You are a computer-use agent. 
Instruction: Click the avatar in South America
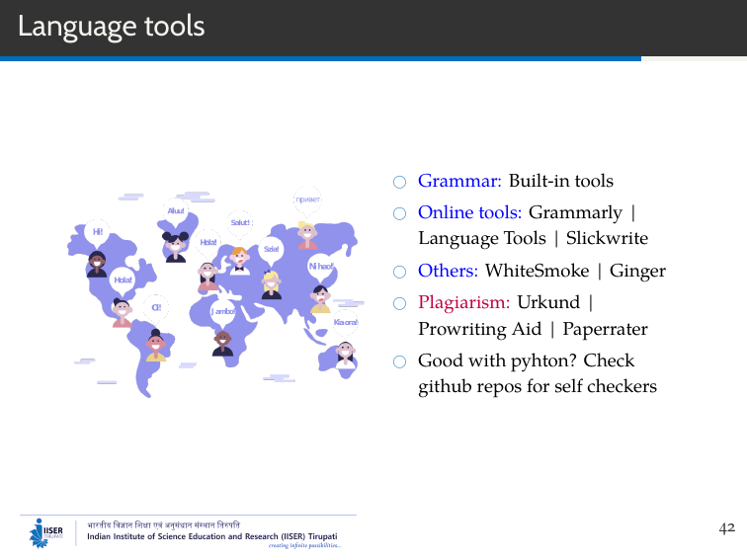coord(156,346)
